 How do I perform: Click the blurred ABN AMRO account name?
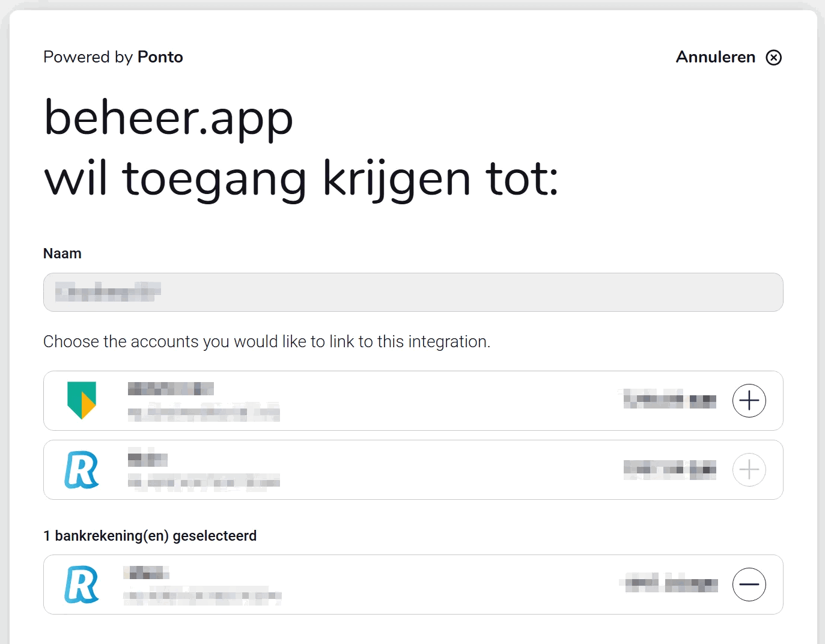coord(171,389)
